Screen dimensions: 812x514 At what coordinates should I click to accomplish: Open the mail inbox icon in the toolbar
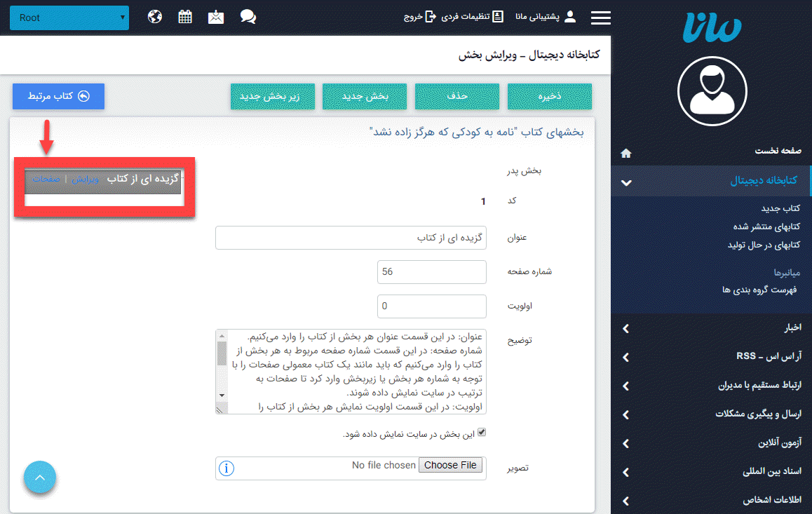(x=216, y=16)
